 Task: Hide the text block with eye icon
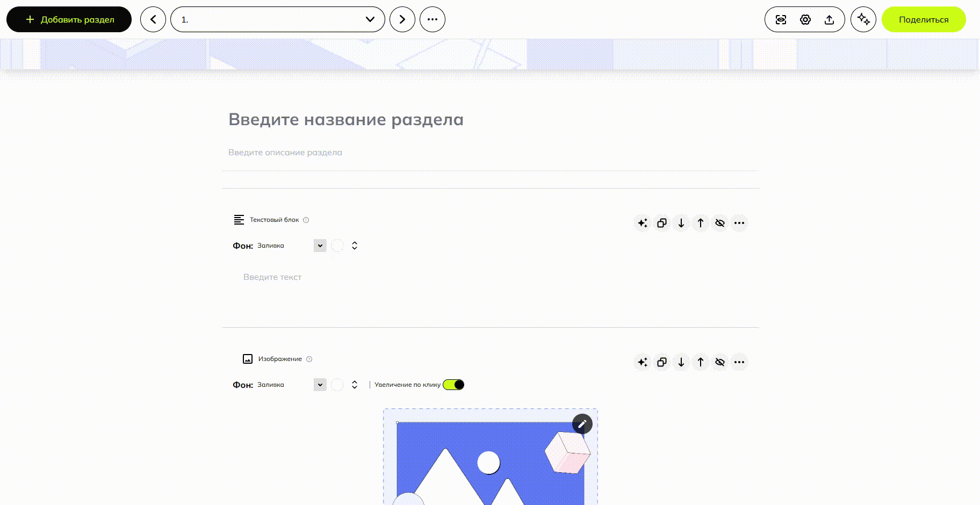click(720, 223)
